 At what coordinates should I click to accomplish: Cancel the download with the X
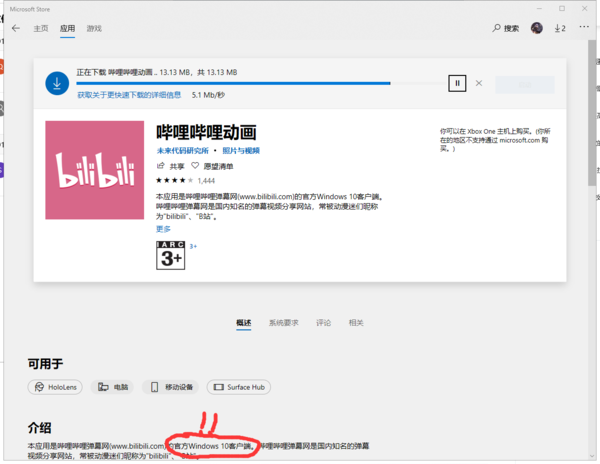(479, 83)
